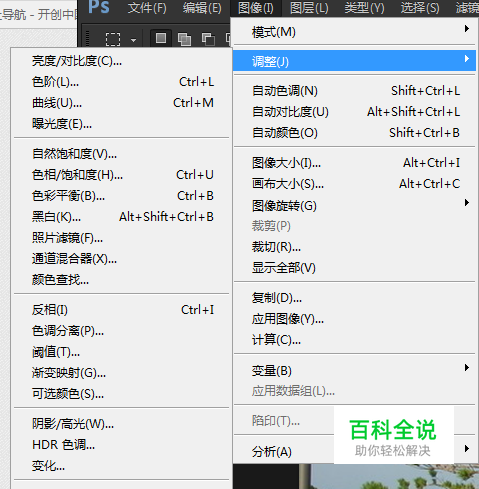The width and height of the screenshot is (479, 489).
Task: Open 色调分离(P) adjustment
Action: coord(122,331)
